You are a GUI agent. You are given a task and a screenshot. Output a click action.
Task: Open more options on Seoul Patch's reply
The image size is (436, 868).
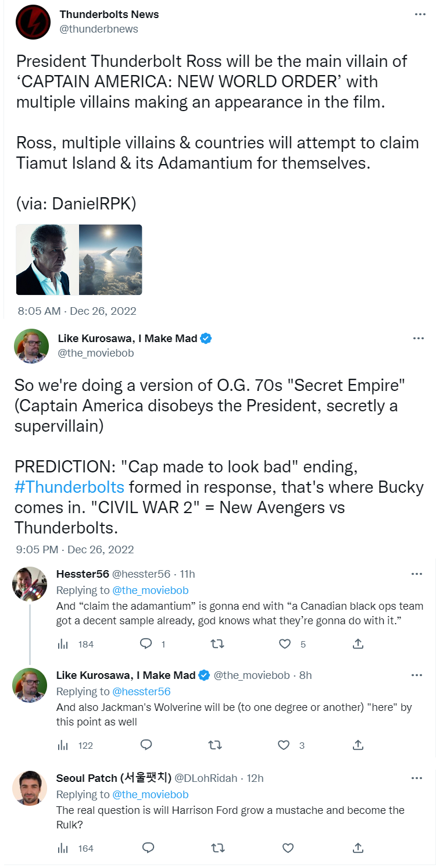pyautogui.click(x=417, y=778)
